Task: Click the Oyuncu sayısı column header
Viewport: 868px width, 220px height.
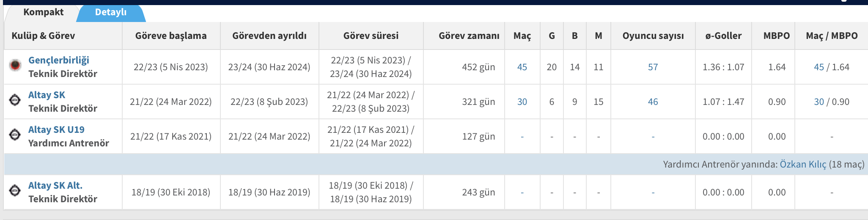Action: 653,36
